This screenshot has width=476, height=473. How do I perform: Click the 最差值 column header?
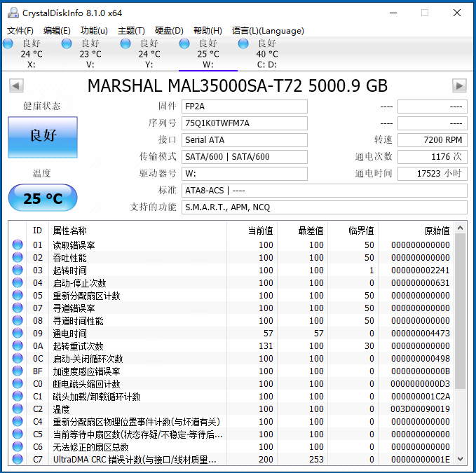click(302, 231)
